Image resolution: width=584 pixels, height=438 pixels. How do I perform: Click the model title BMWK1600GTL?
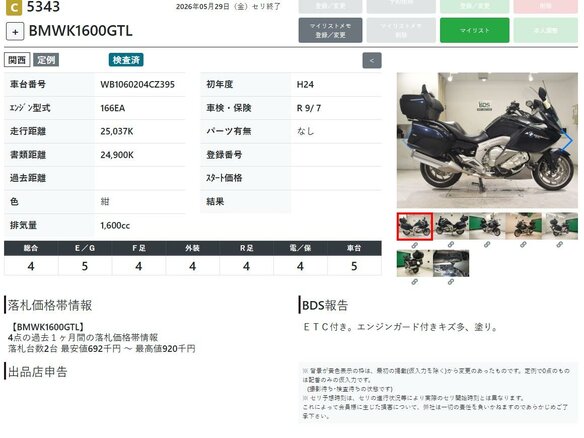coord(80,31)
